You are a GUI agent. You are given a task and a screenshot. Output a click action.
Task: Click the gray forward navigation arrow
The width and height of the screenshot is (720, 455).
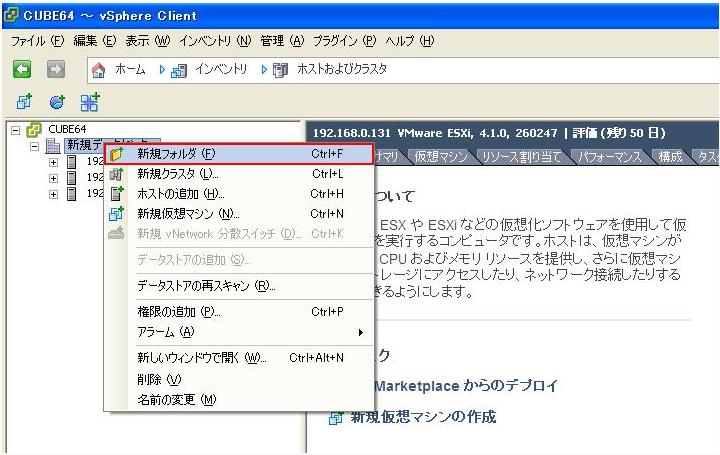click(x=56, y=70)
